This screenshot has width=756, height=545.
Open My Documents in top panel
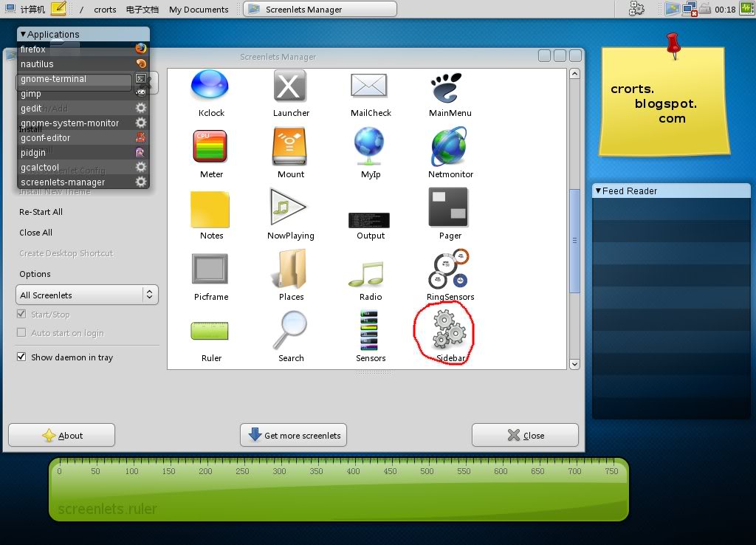(x=199, y=10)
